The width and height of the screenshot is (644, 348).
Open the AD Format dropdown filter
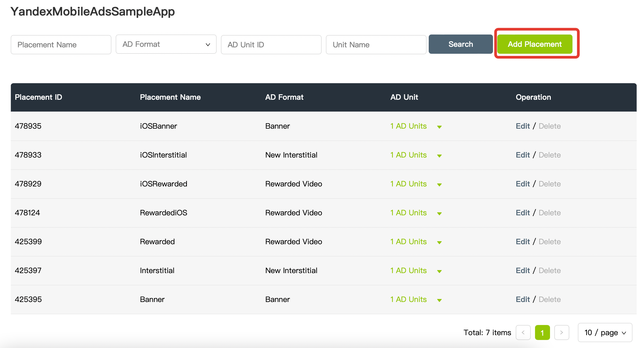pyautogui.click(x=166, y=44)
